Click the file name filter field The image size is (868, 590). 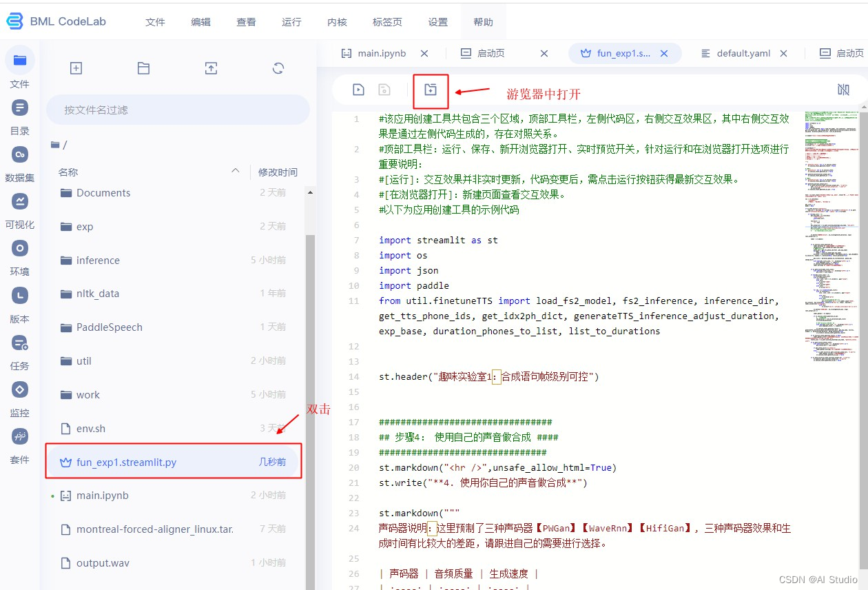178,110
